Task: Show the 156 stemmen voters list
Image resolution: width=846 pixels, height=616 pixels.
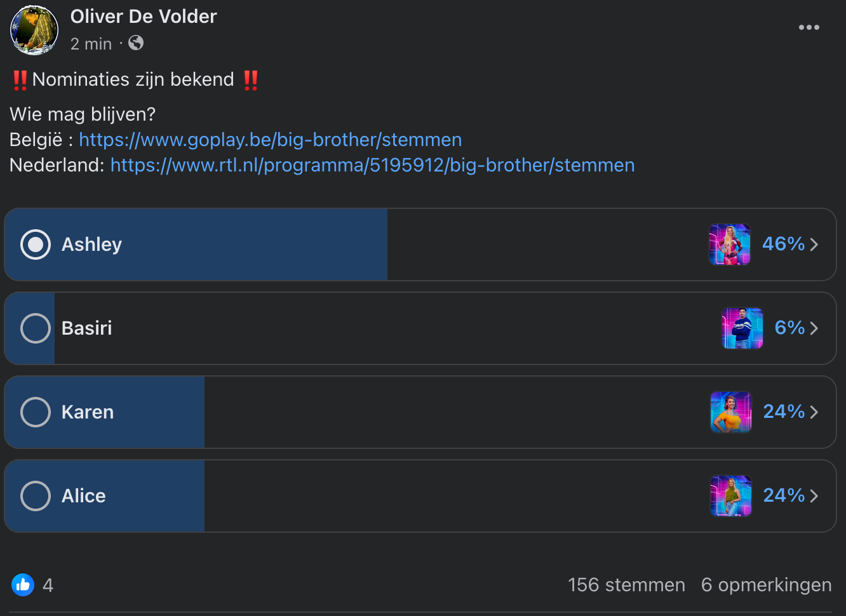Action: (626, 585)
